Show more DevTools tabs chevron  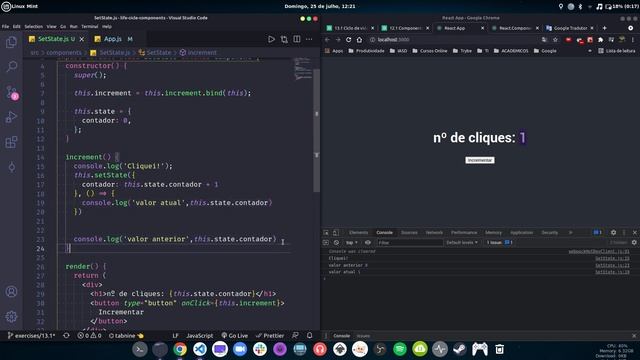[571, 232]
